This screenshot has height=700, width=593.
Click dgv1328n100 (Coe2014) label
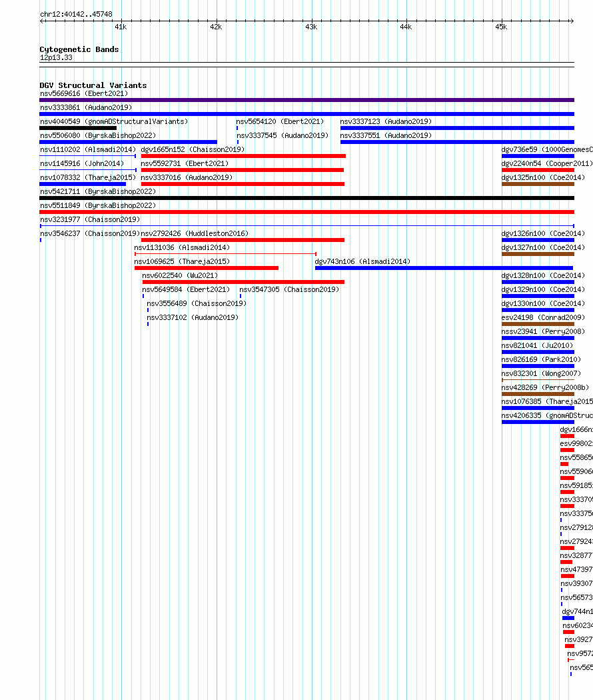543,275
